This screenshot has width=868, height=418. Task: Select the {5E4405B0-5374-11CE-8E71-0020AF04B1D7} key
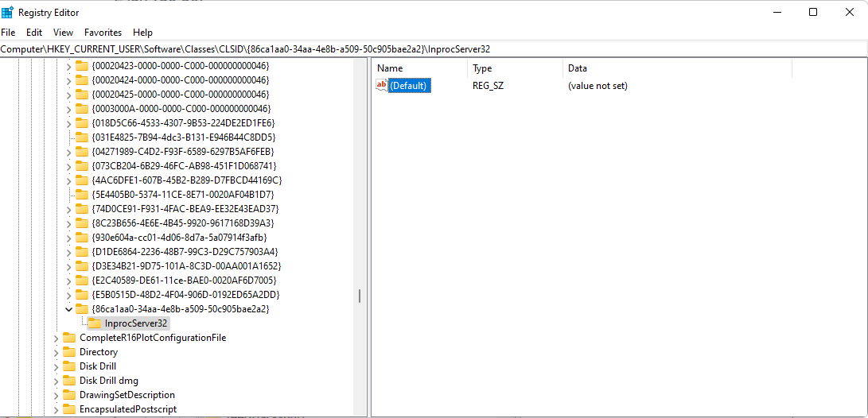coord(183,195)
